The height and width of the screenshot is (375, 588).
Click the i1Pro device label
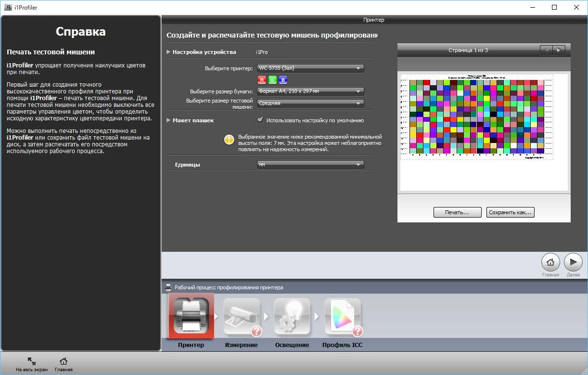262,52
